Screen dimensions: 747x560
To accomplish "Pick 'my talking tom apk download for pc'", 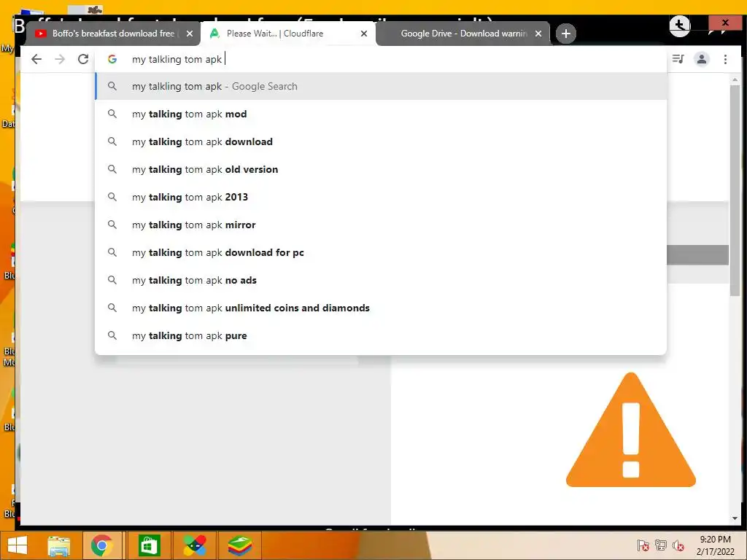I will click(x=381, y=252).
